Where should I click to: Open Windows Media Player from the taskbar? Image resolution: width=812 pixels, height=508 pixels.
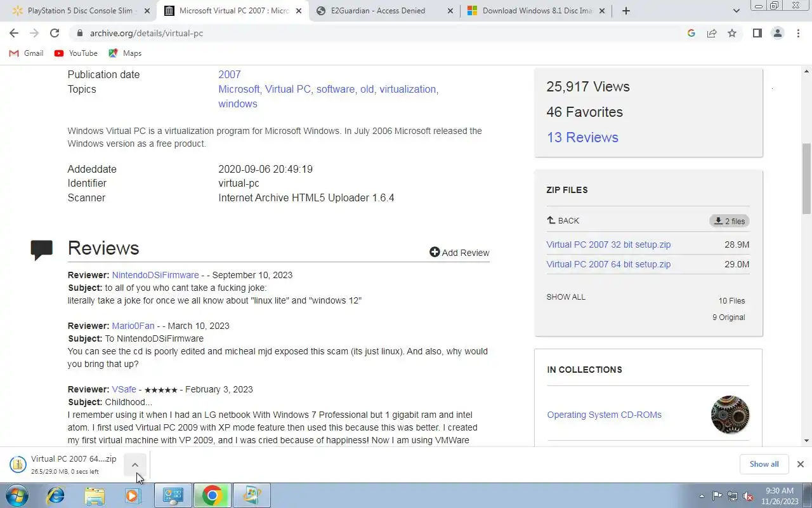[133, 495]
